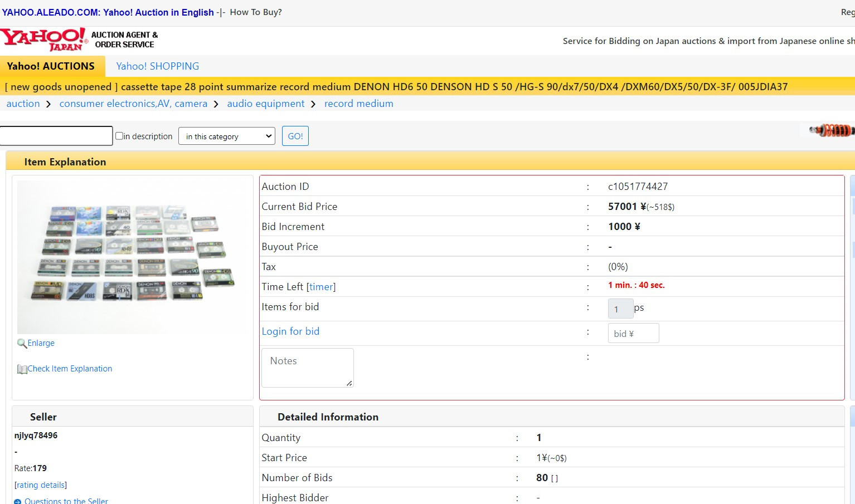Open the 'in this category' dropdown
The image size is (855, 504).
[227, 136]
